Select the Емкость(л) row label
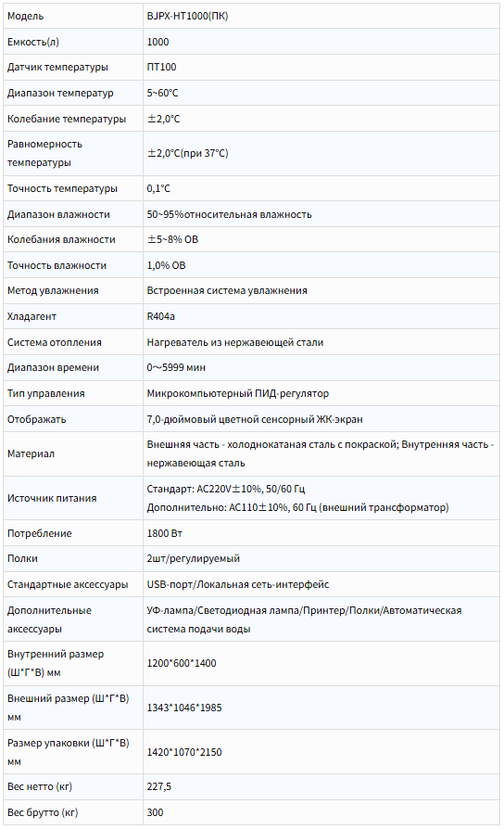 point(32,42)
